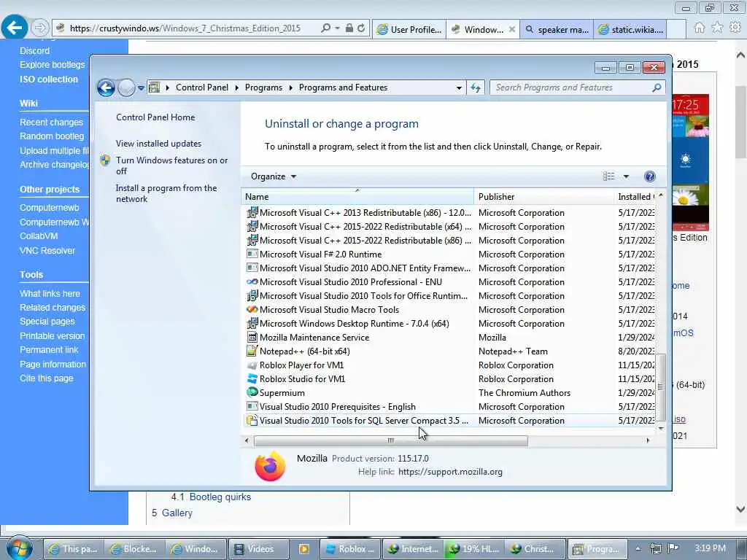Open the Gallery contents link
The height and width of the screenshot is (560, 747).
(x=177, y=513)
